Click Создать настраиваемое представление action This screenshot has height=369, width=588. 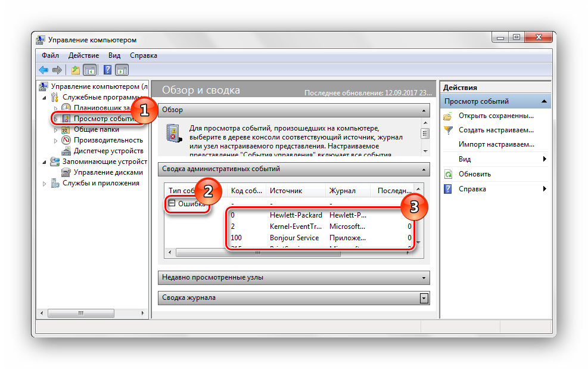(496, 130)
